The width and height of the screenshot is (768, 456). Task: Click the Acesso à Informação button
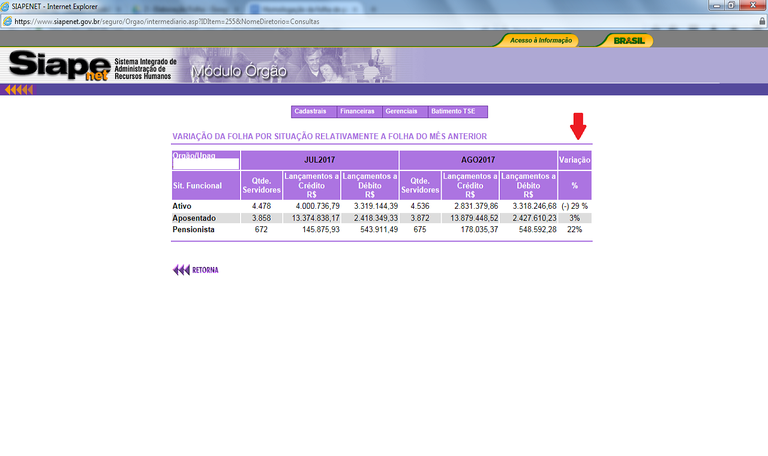pyautogui.click(x=540, y=41)
